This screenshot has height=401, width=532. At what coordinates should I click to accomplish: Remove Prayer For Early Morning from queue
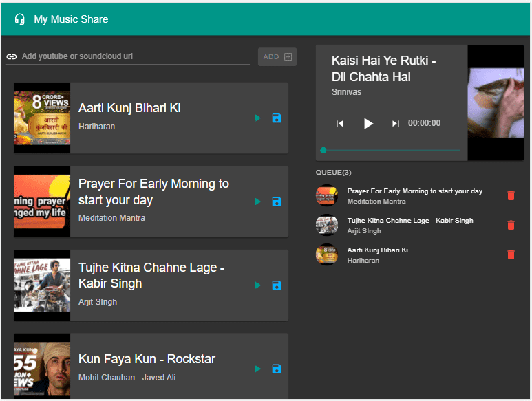pyautogui.click(x=511, y=195)
